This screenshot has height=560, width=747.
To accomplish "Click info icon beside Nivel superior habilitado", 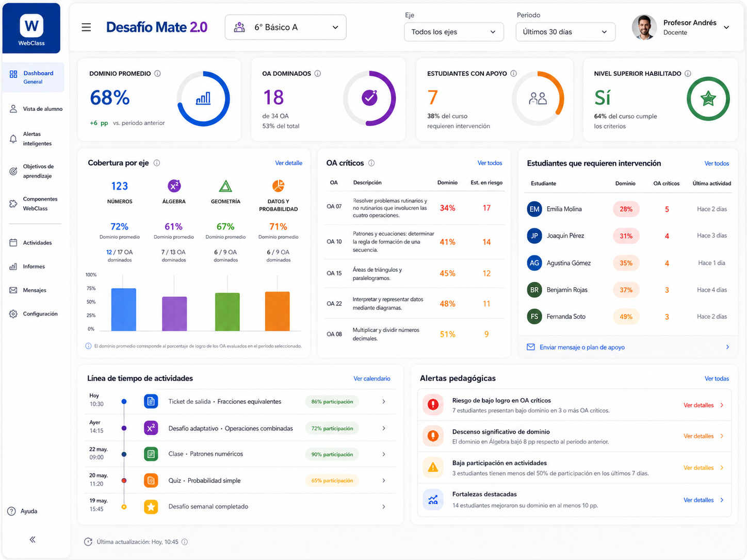I will tap(688, 74).
